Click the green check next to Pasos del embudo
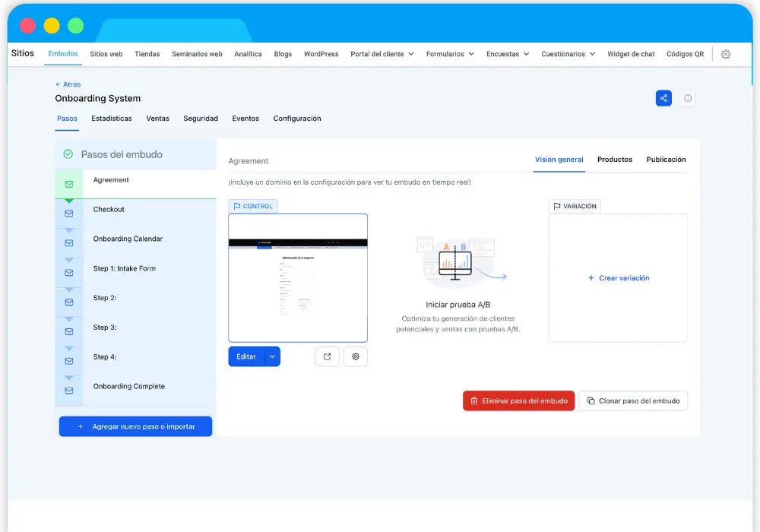The image size is (760, 532). (x=68, y=154)
